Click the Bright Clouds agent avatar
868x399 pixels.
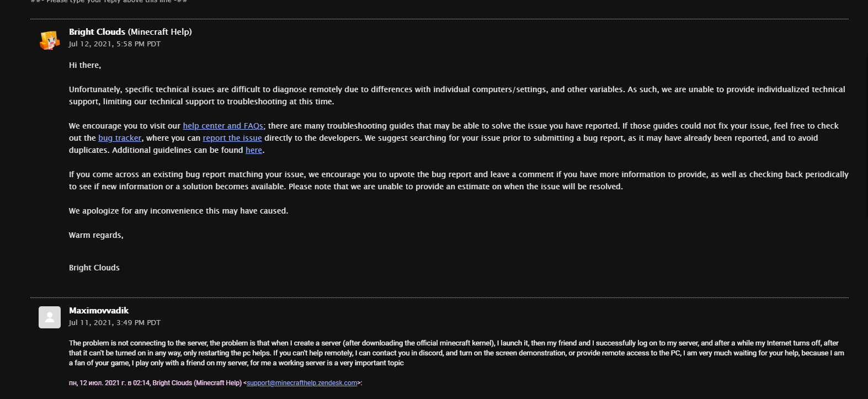point(49,40)
